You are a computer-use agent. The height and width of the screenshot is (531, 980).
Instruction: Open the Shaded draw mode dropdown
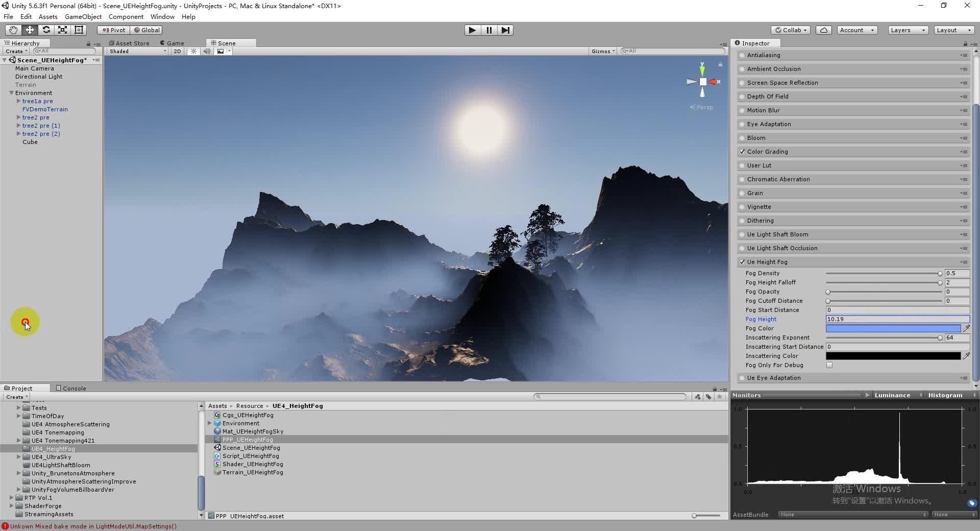point(135,51)
